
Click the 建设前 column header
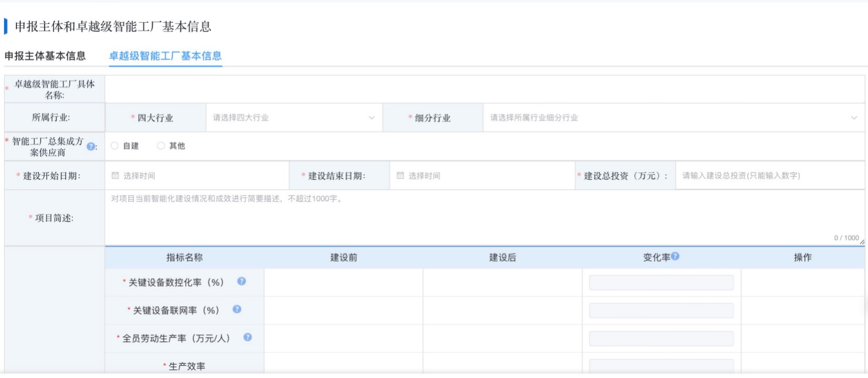344,257
